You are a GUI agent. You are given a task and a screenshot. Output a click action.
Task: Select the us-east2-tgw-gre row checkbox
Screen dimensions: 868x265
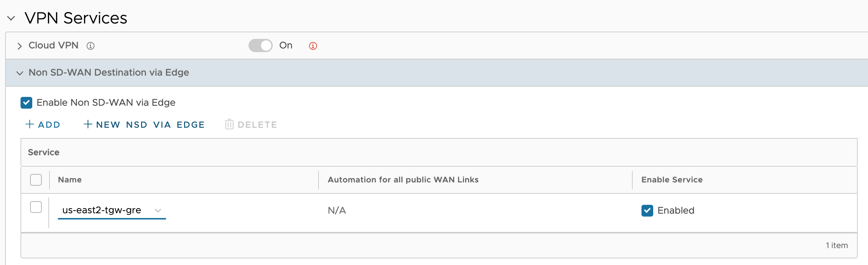tap(36, 207)
